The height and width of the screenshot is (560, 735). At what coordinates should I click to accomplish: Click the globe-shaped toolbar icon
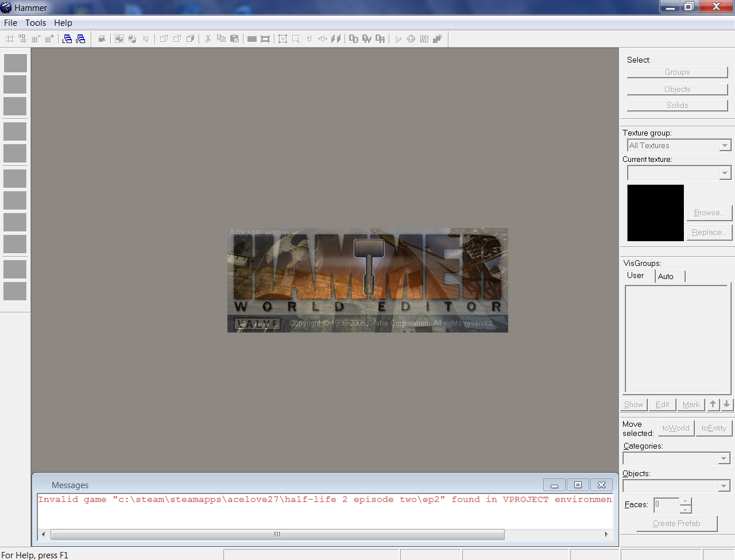(411, 39)
